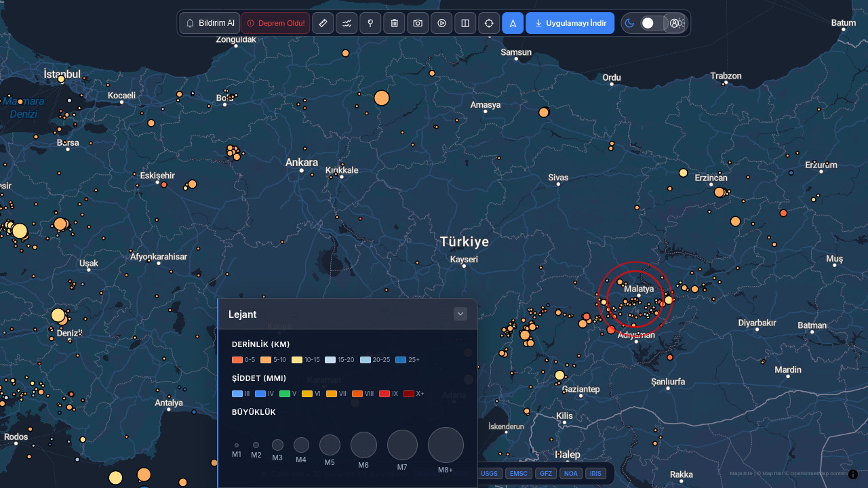Click the intensity VI swatch

tap(307, 394)
